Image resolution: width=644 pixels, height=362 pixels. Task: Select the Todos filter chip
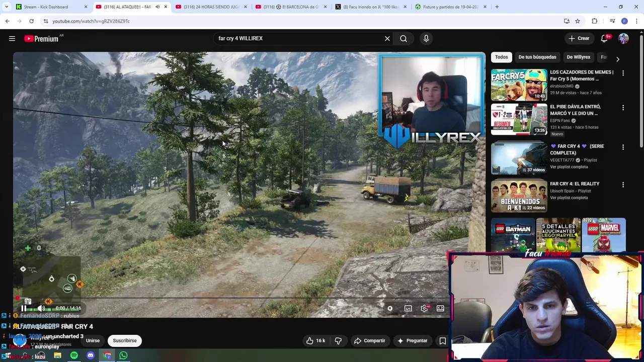click(502, 57)
